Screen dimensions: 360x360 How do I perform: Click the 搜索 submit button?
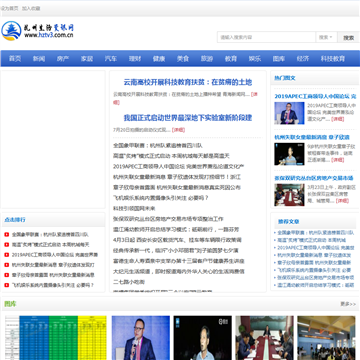[x=348, y=38]
